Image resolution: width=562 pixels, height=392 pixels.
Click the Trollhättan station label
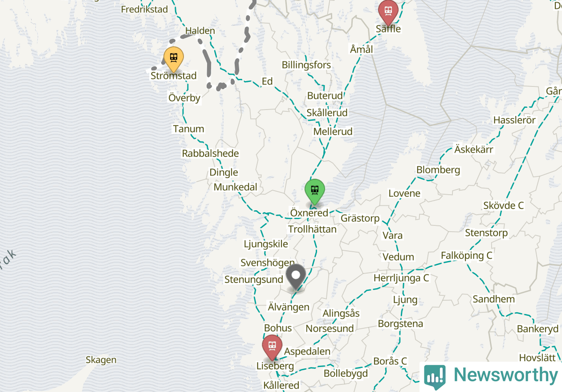[312, 229]
